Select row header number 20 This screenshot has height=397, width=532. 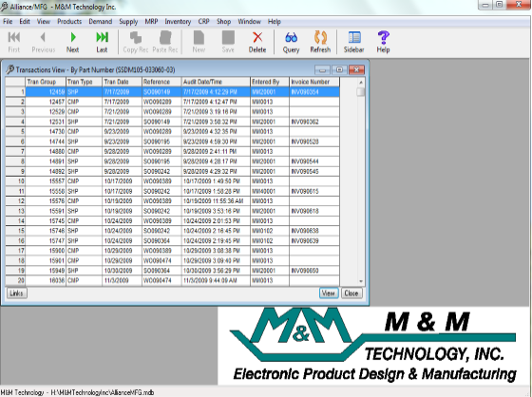click(15, 280)
